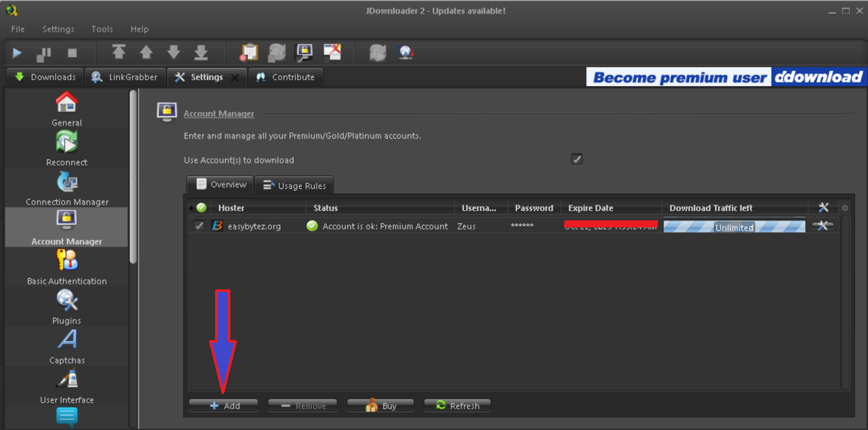
Task: Toggle the easybytez.org account enabled checkbox
Action: click(x=199, y=226)
